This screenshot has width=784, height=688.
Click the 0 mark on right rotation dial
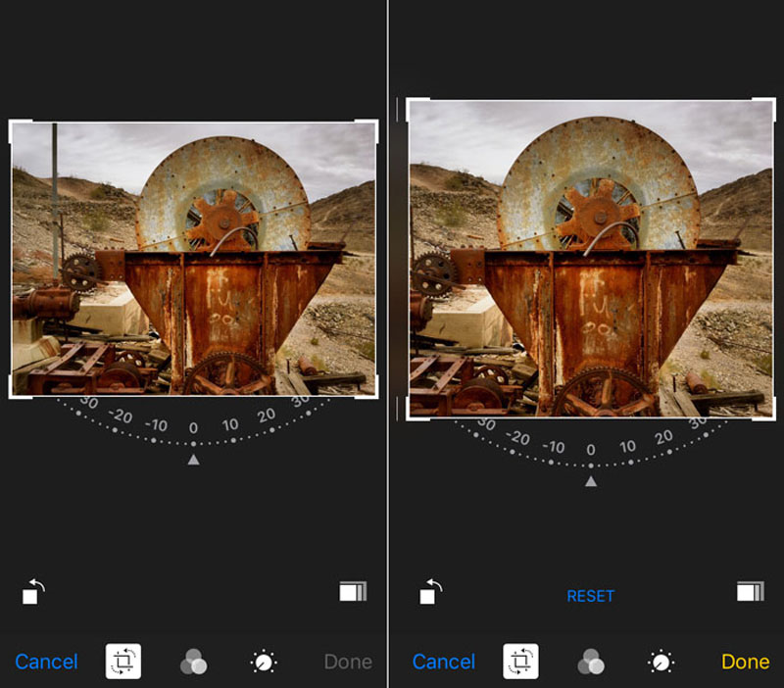(591, 450)
